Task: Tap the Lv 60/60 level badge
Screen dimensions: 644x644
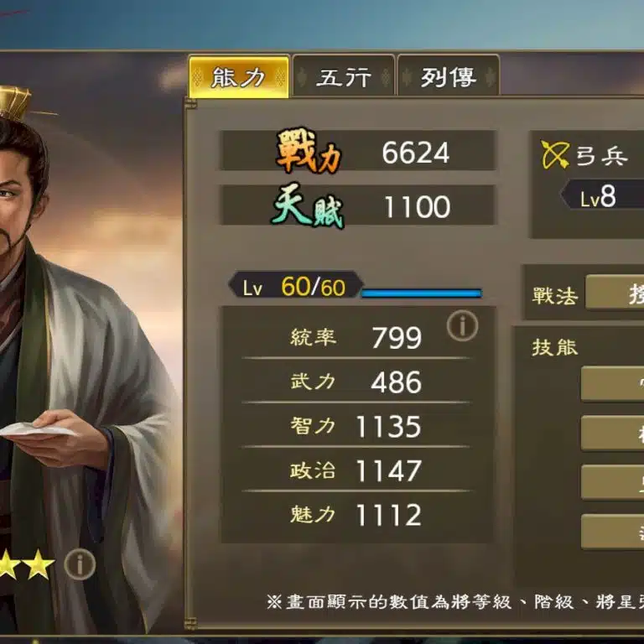Action: pos(296,284)
